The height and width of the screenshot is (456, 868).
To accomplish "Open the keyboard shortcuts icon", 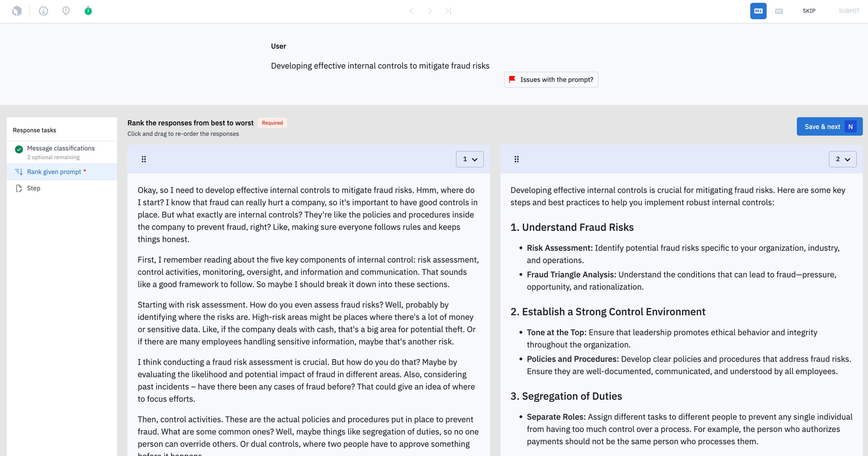I will (x=779, y=11).
